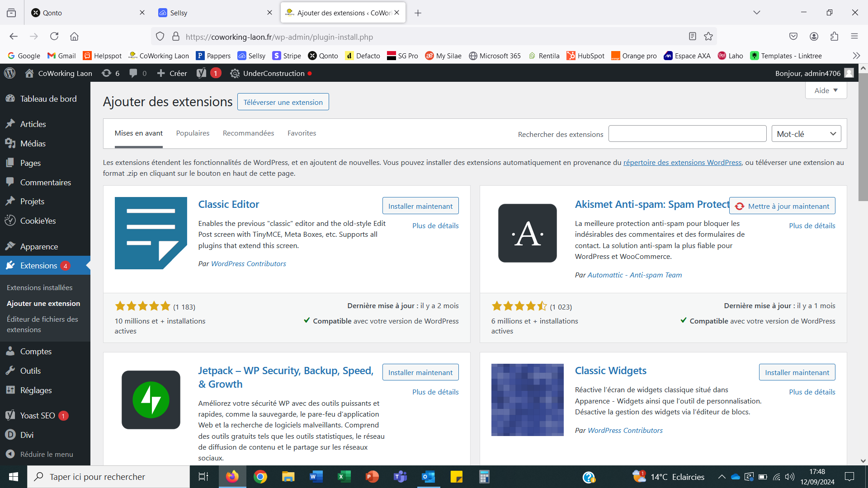Open Éditeur de fichiers des extensions

tap(42, 324)
